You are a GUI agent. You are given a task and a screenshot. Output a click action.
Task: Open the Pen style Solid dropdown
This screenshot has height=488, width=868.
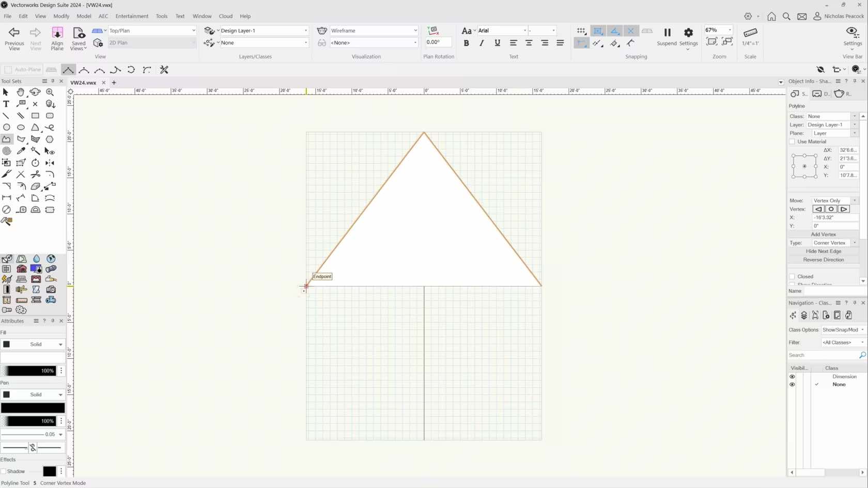coord(33,395)
